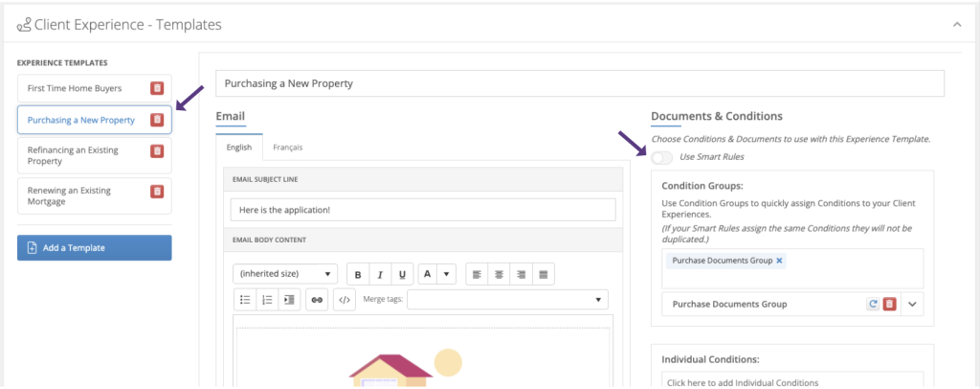
Task: Insert an unordered bullet list
Action: [245, 300]
